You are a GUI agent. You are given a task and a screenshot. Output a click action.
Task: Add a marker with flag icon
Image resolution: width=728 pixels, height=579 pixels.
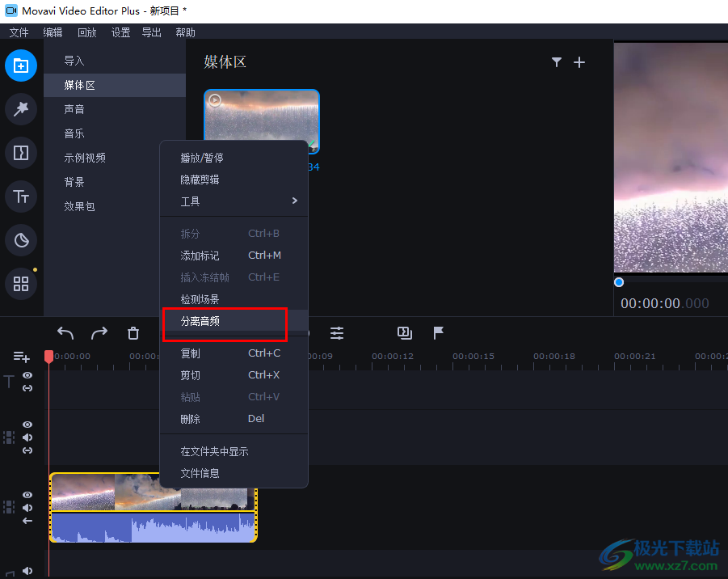pyautogui.click(x=438, y=332)
